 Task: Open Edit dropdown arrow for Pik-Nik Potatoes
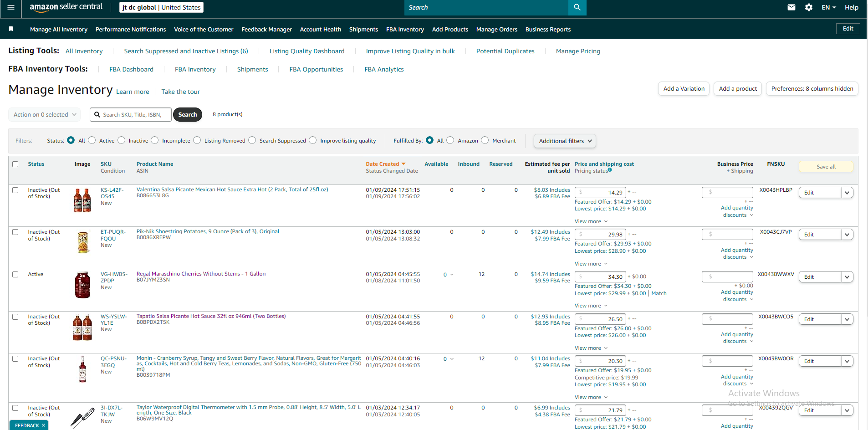847,235
